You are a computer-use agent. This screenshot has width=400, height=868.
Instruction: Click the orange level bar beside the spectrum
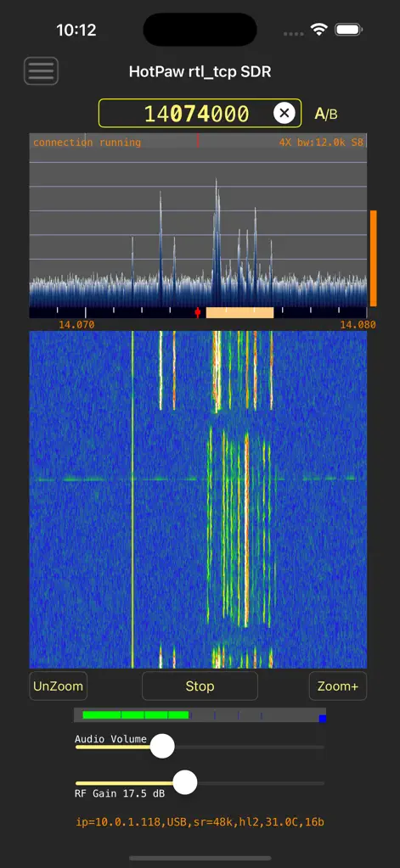tap(374, 258)
